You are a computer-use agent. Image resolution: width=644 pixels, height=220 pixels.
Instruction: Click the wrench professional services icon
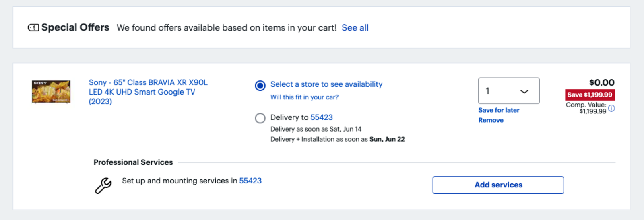103,186
